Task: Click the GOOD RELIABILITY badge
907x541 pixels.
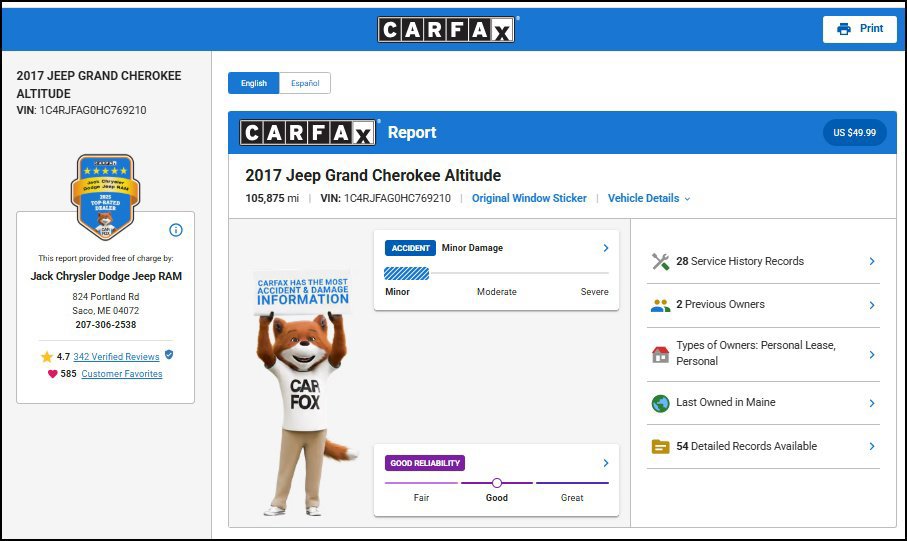Action: [425, 463]
